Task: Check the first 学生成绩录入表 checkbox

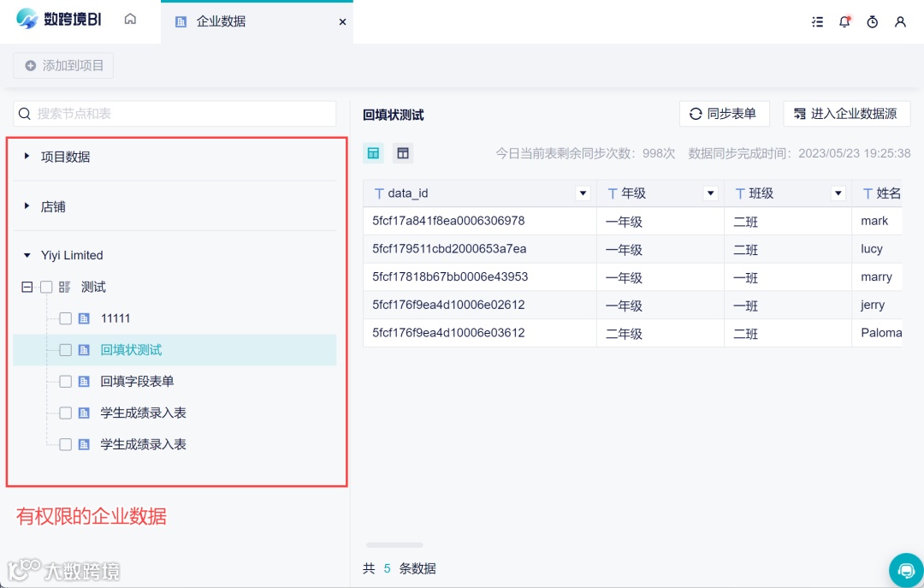Action: [65, 413]
